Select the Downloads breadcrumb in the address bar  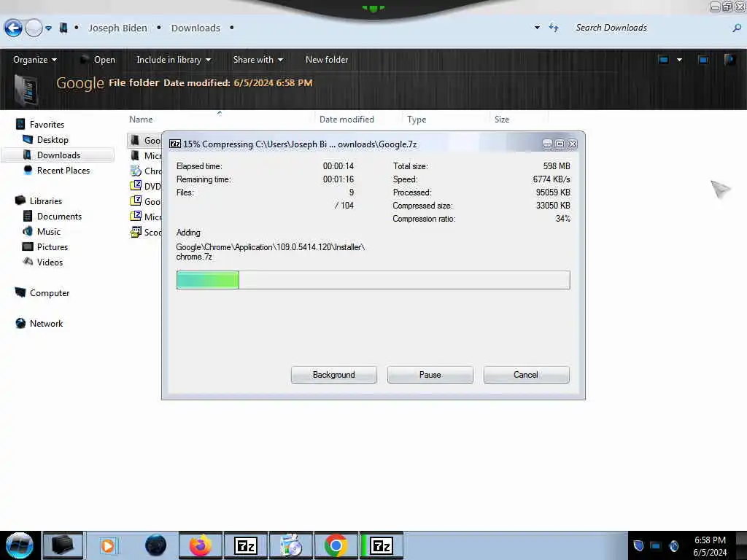[x=196, y=28]
